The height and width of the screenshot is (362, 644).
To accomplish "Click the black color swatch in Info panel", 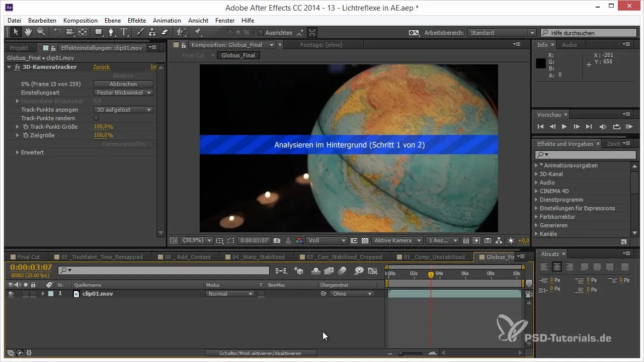I will click(x=540, y=63).
